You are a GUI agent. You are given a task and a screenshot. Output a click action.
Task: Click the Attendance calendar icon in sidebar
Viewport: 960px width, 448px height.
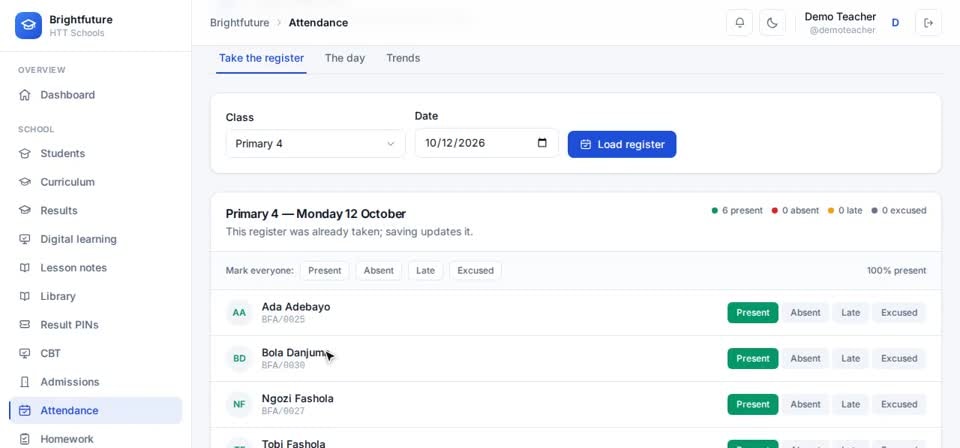pos(24,411)
